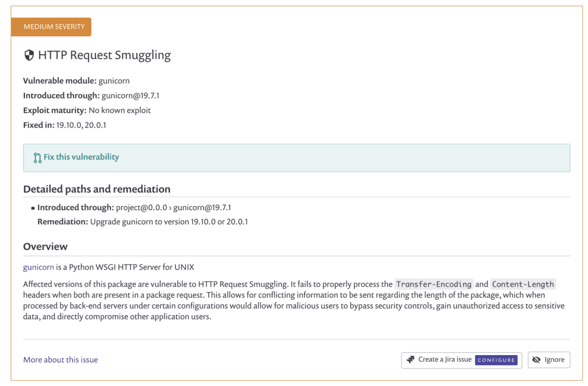Image resolution: width=588 pixels, height=386 pixels.
Task: Click the MEDIUM SEVERITY badge
Action: pos(51,26)
